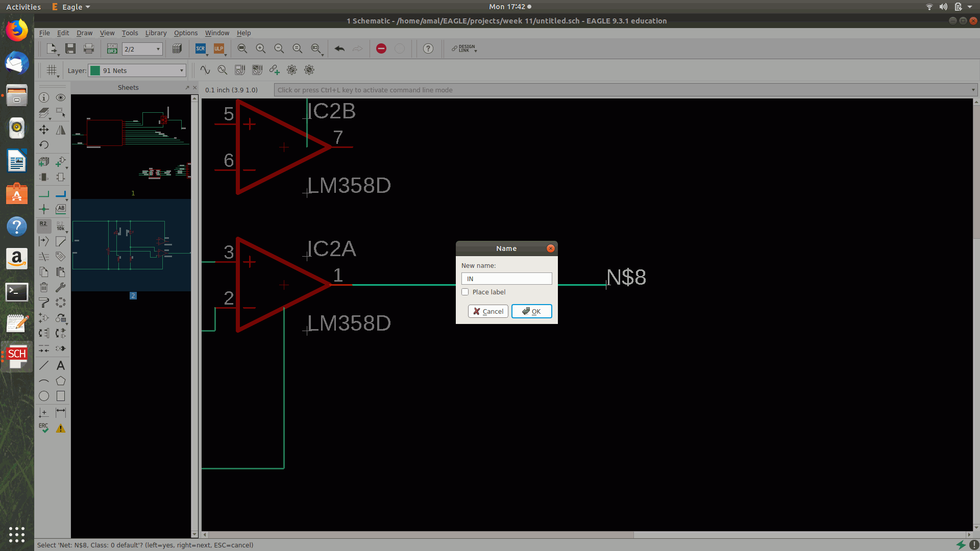The height and width of the screenshot is (551, 980).
Task: Select the Move tool
Action: click(x=44, y=130)
